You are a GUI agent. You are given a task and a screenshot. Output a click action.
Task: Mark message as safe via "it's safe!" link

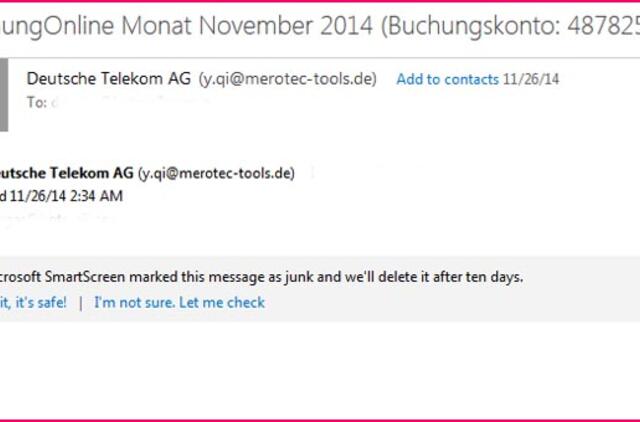(x=33, y=302)
